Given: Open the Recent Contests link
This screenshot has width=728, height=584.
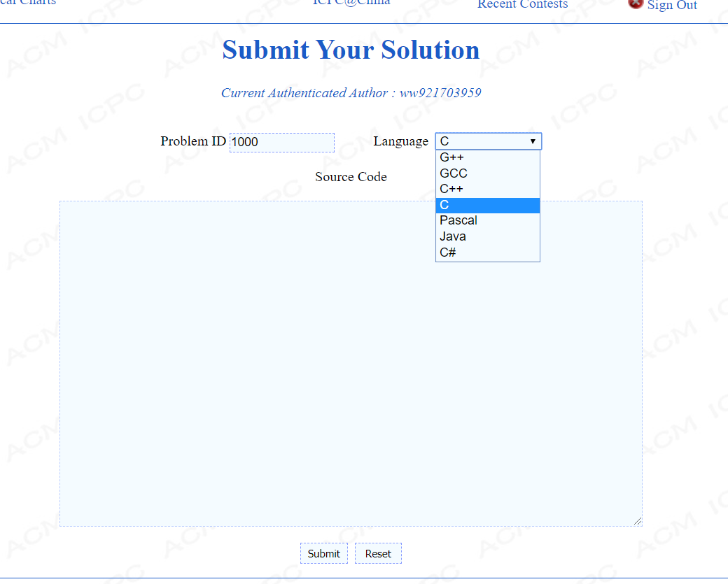Looking at the screenshot, I should point(522,5).
